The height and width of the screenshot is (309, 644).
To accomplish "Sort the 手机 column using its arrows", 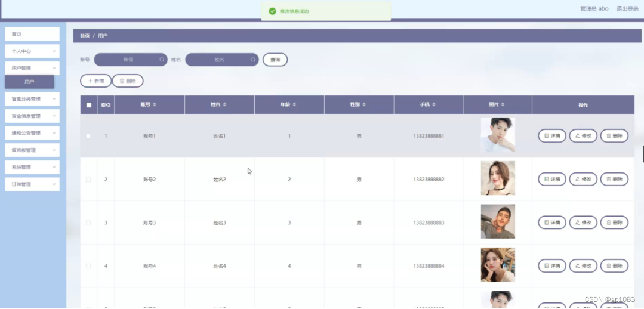I will pyautogui.click(x=433, y=104).
